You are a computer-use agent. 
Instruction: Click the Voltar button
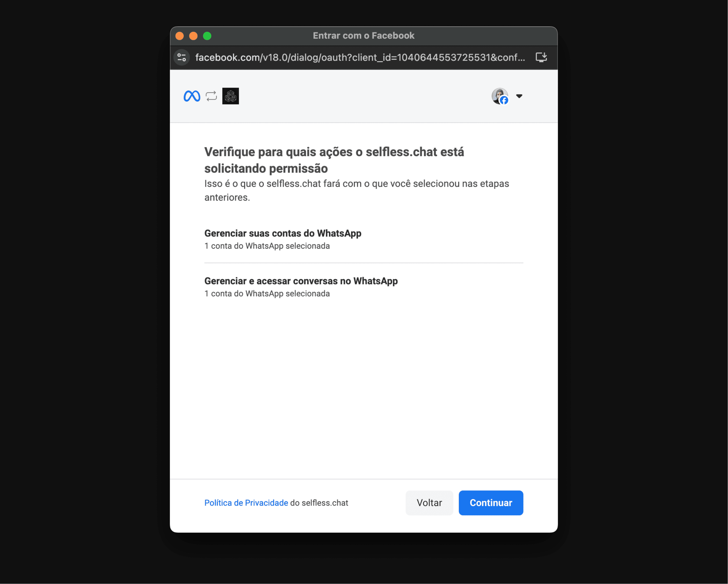(x=429, y=503)
